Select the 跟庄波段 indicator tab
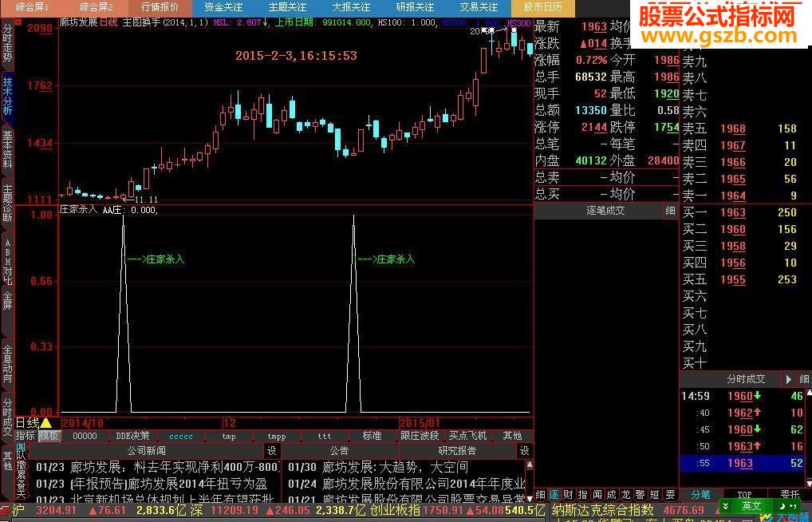 420,436
